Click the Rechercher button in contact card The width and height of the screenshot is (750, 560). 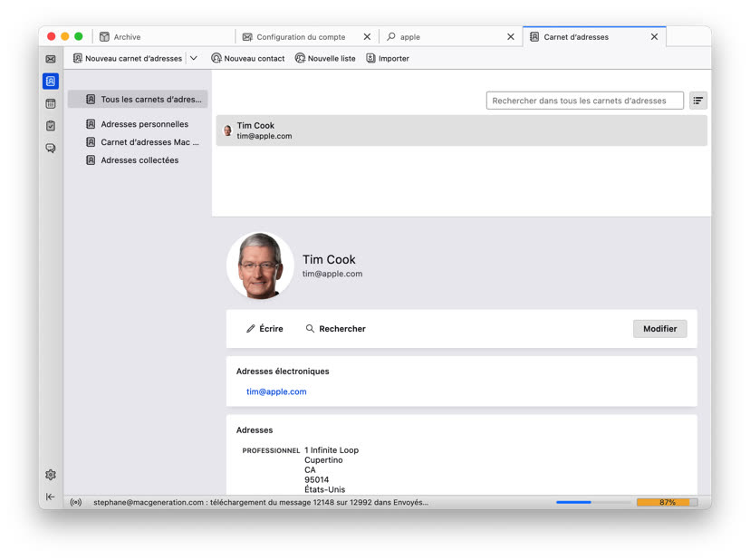coord(336,328)
